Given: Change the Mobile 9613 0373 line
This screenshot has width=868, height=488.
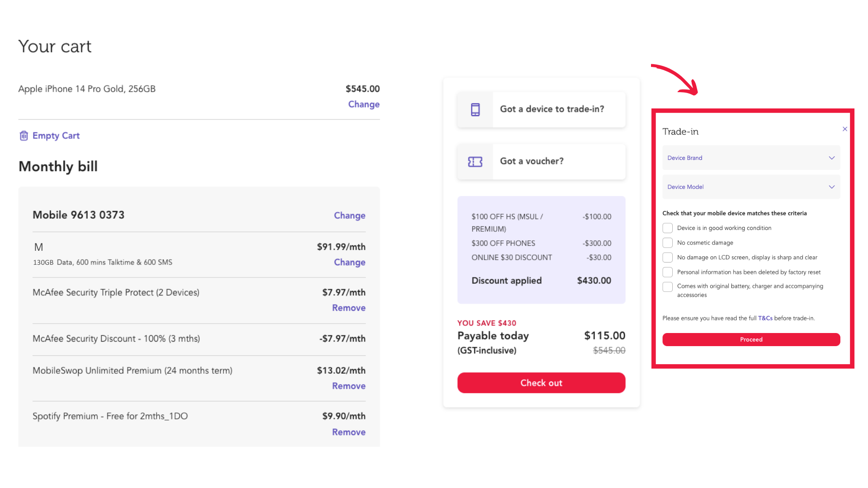Looking at the screenshot, I should (349, 216).
